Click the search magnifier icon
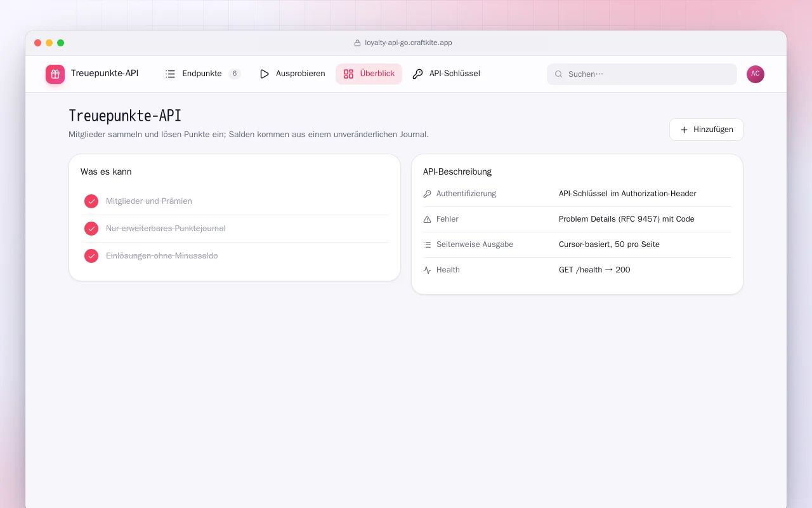This screenshot has height=508, width=812. point(559,74)
